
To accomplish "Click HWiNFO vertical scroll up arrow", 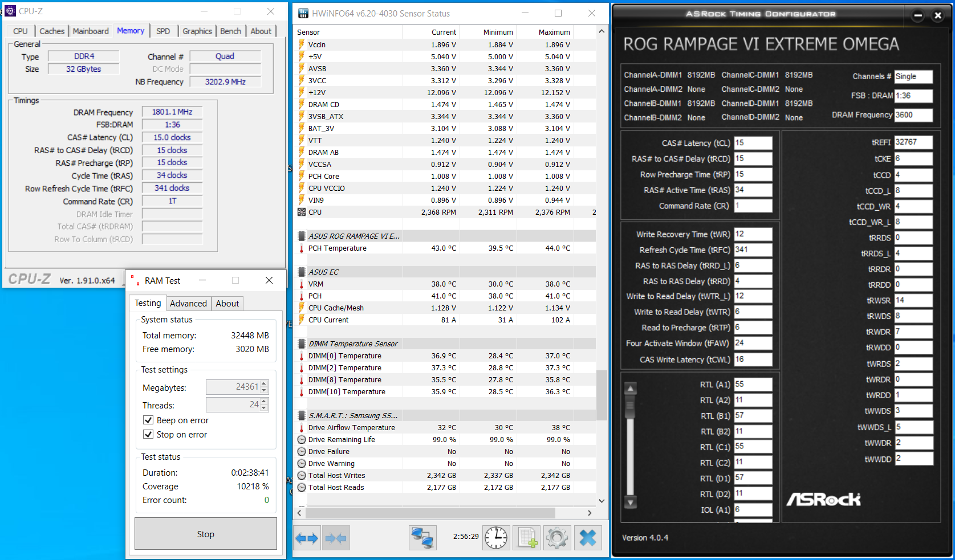I will (x=602, y=32).
